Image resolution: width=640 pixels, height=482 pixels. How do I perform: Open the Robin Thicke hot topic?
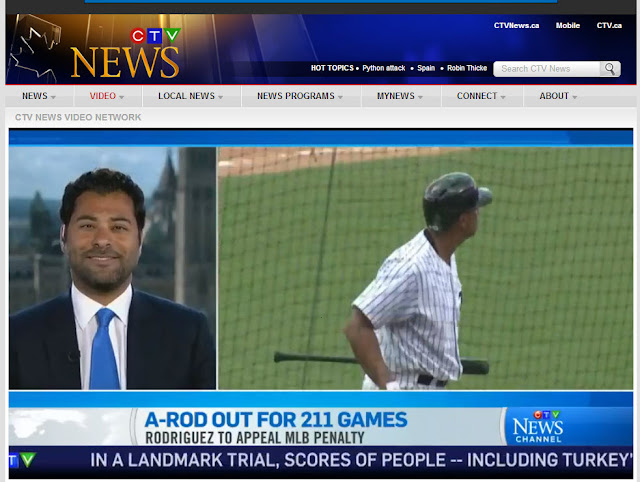point(467,68)
